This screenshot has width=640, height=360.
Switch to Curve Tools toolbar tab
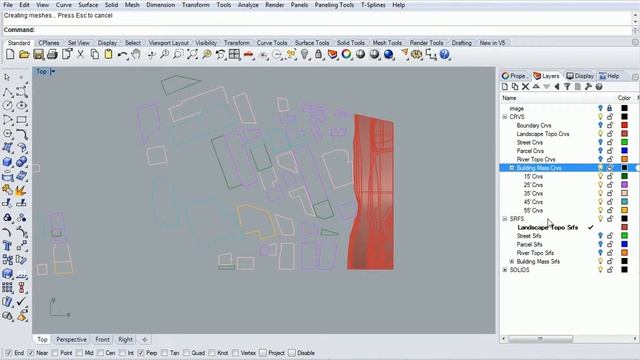pos(272,42)
